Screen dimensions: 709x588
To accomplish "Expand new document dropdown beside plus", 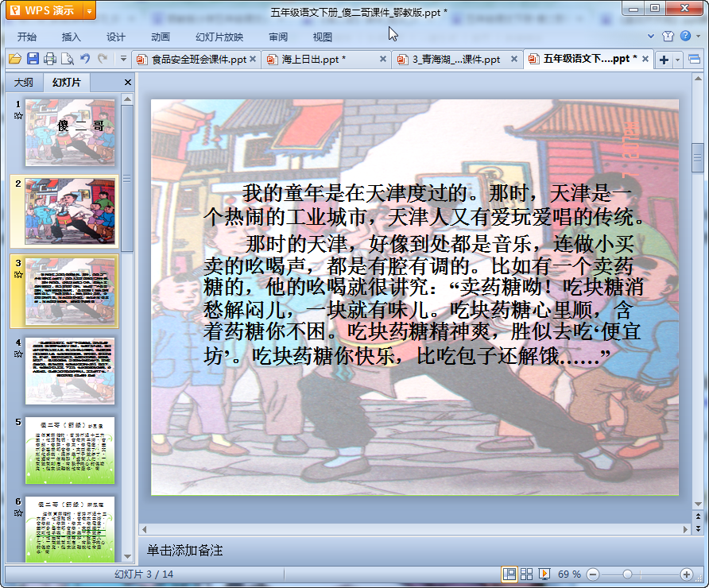I will pyautogui.click(x=677, y=60).
